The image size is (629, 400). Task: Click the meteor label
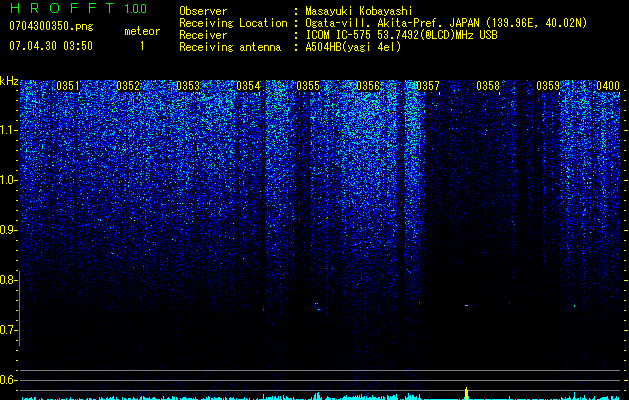142,31
